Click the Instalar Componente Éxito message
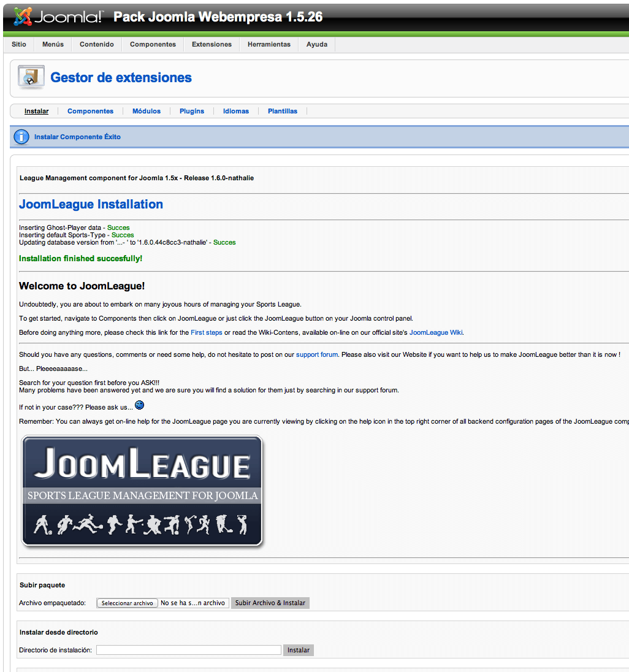 click(x=78, y=137)
